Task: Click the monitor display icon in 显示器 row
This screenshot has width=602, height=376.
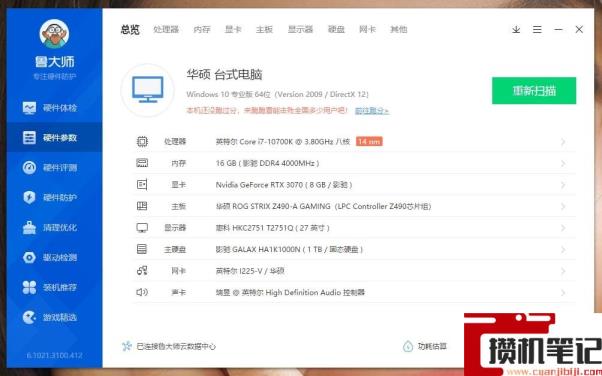Action: [x=142, y=228]
